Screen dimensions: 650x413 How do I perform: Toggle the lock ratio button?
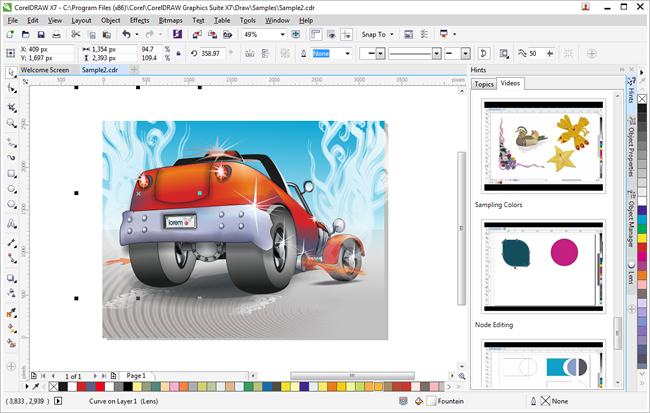point(177,53)
